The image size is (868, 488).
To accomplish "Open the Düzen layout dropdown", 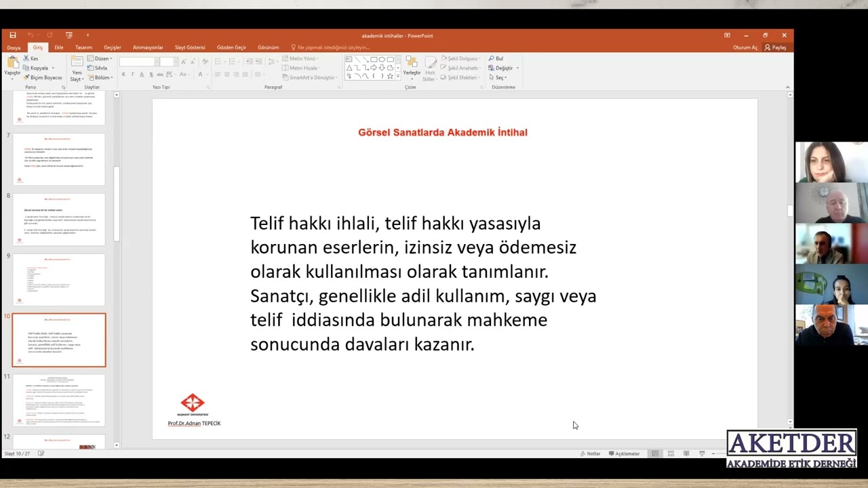I will point(100,58).
